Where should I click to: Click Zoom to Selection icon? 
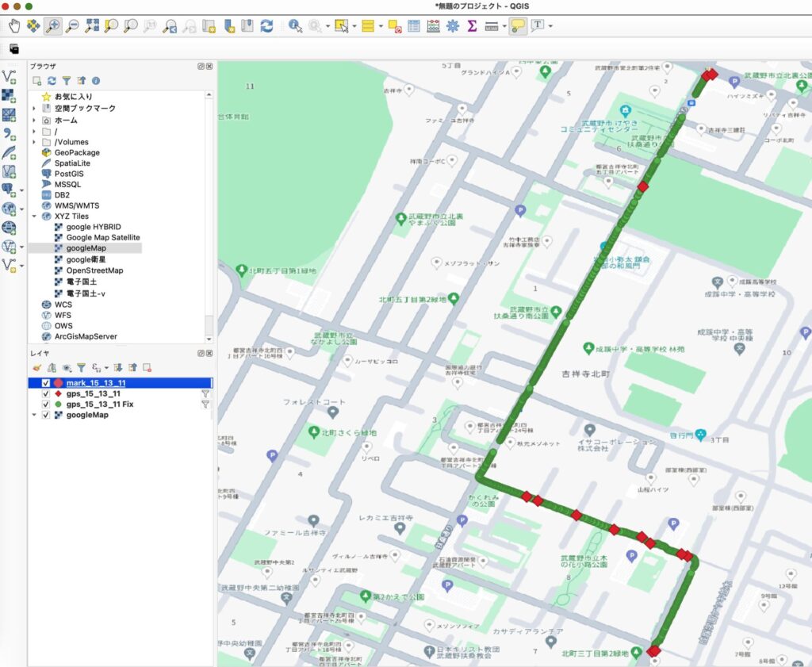[111, 25]
